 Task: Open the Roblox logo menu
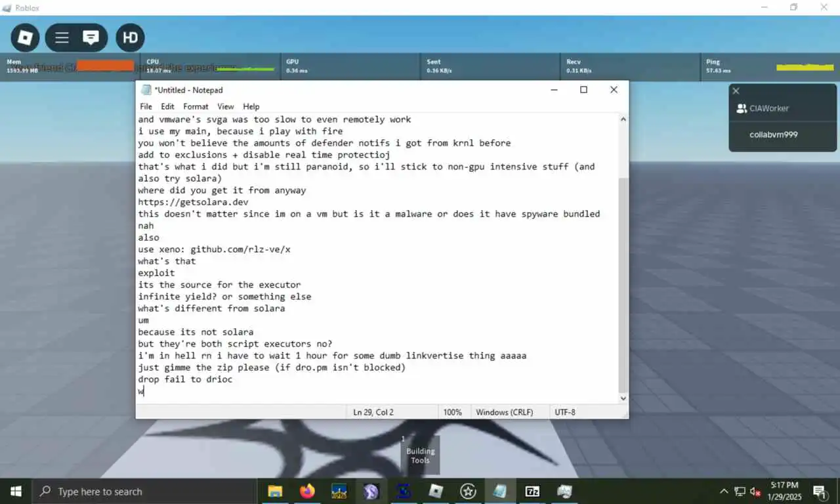point(25,37)
